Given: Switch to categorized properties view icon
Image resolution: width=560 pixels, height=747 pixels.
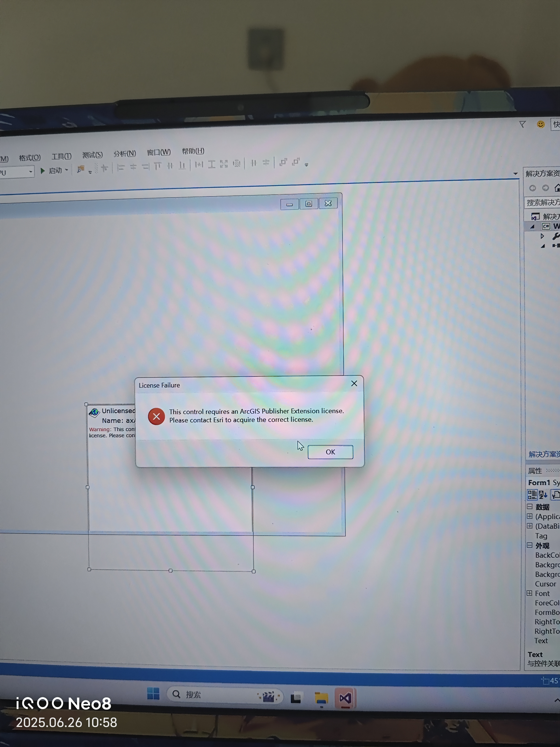Looking at the screenshot, I should point(532,495).
